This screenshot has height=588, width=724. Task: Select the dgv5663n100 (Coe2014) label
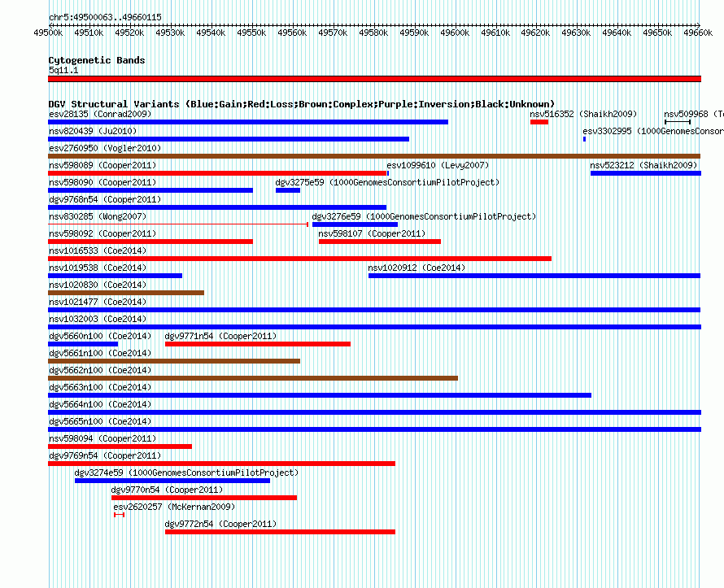[x=100, y=387]
